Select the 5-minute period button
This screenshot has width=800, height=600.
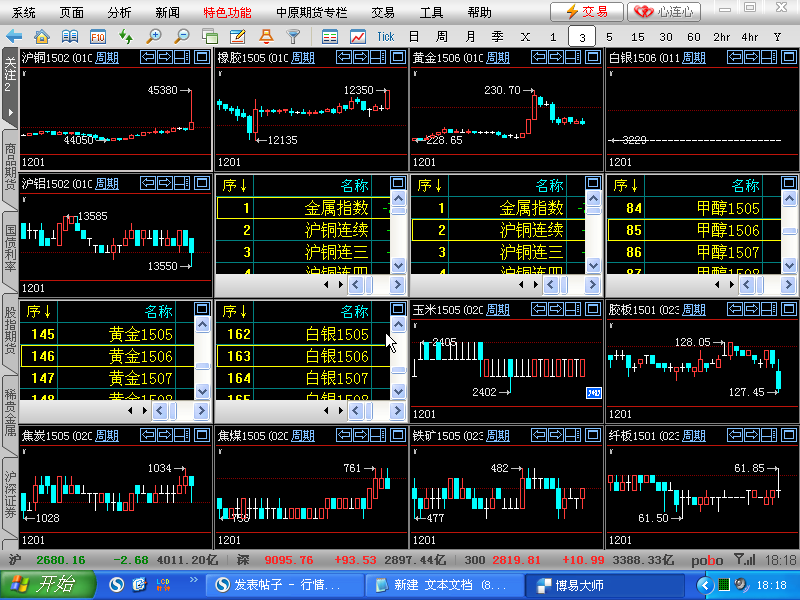609,36
